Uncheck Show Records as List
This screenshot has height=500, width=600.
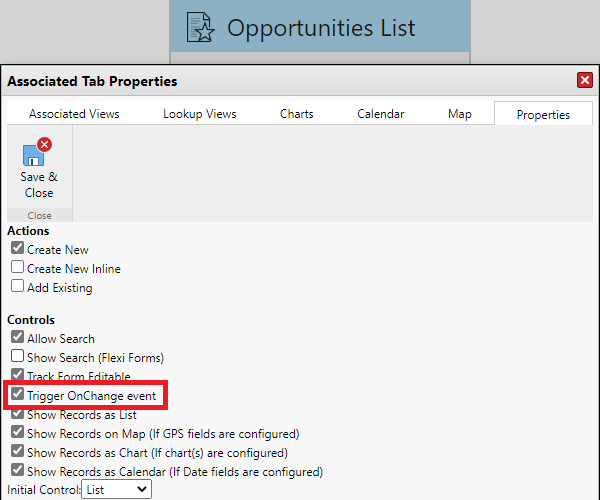pos(17,415)
